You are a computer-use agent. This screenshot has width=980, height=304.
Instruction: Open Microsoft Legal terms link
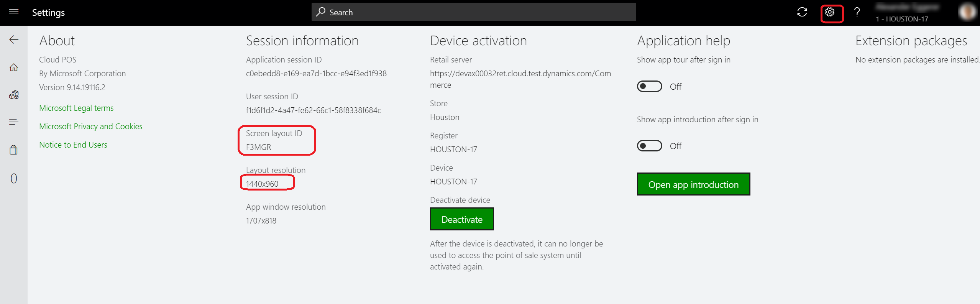[76, 108]
